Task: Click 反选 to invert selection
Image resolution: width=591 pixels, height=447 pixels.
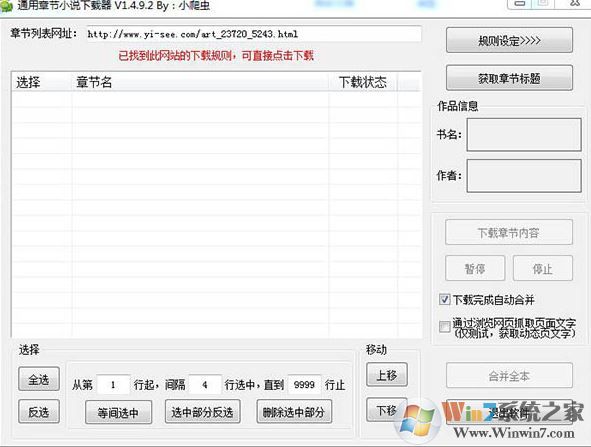Action: (x=39, y=412)
